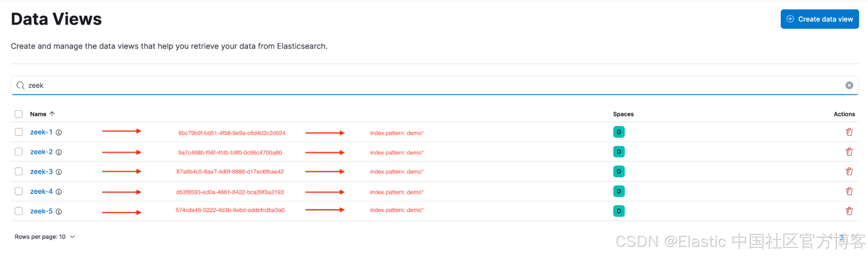Show info icon next to zeek-5
Viewport: 868px width, 256px height.
[x=59, y=212]
